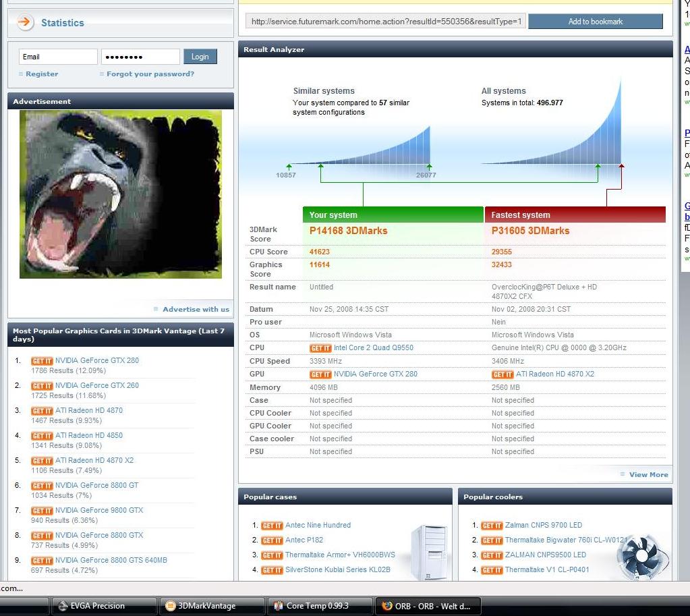The height and width of the screenshot is (616, 690).
Task: Click GET IT badge for GeForce 8800 GTX
Action: pyautogui.click(x=42, y=536)
